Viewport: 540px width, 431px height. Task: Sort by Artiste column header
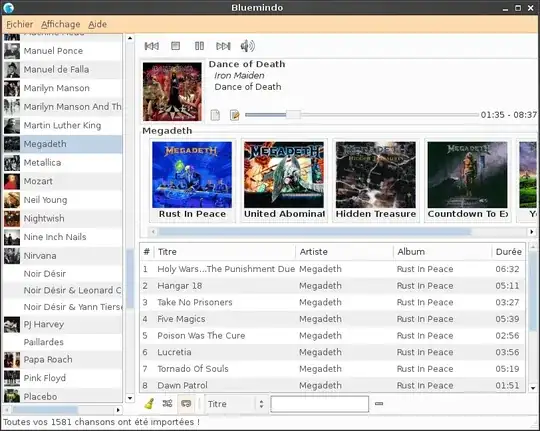[x=344, y=252]
